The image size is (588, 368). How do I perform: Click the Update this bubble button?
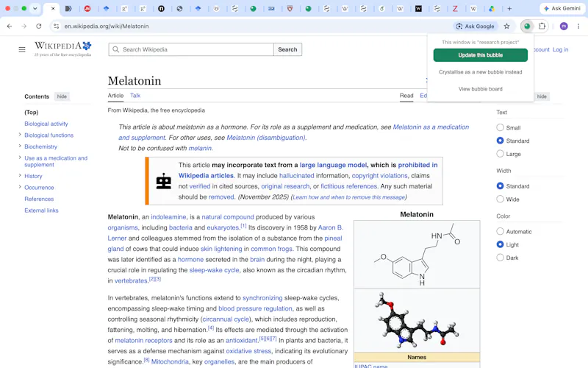point(481,55)
